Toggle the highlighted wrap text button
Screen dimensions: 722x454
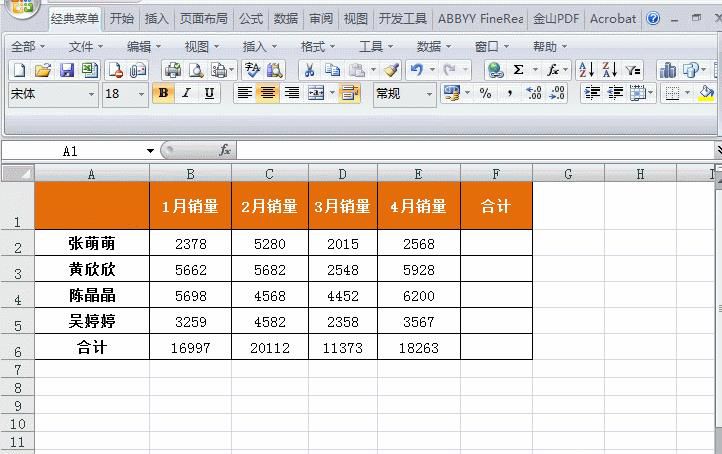click(349, 93)
